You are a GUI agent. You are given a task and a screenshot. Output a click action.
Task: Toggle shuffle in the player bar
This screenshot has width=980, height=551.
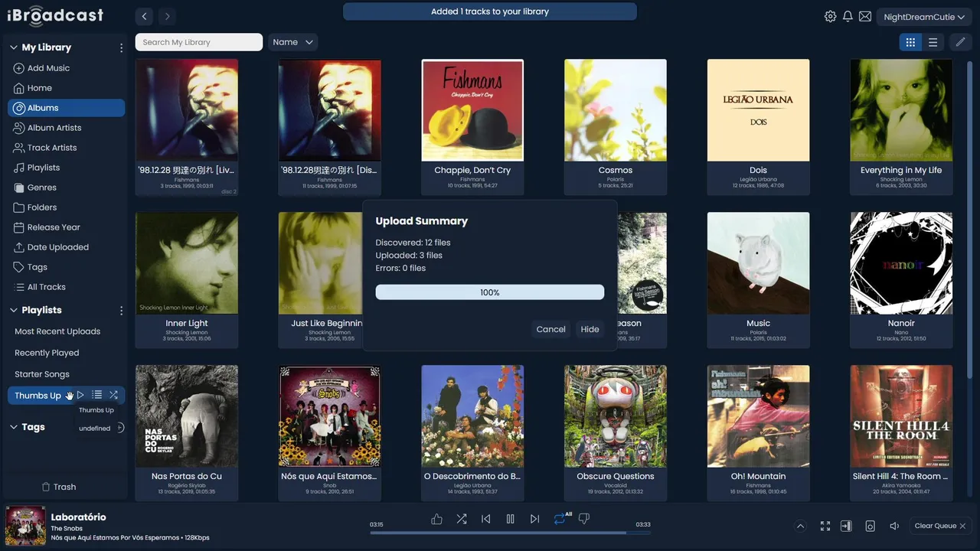click(x=462, y=519)
